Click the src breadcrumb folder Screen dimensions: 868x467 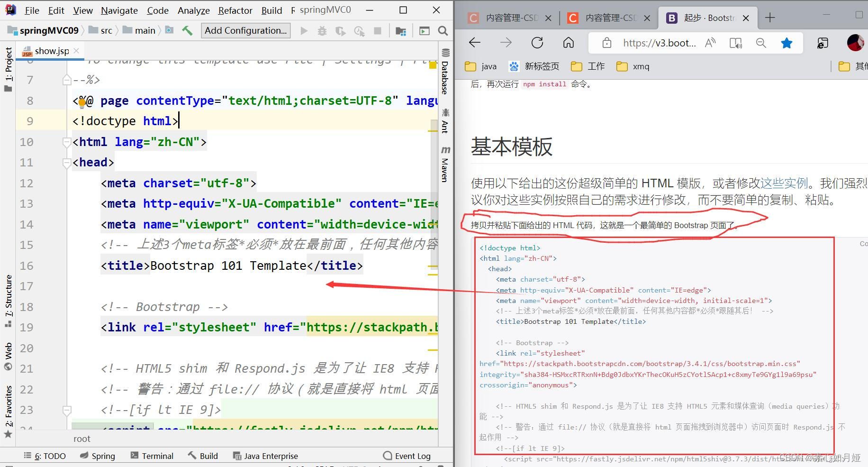pos(101,31)
